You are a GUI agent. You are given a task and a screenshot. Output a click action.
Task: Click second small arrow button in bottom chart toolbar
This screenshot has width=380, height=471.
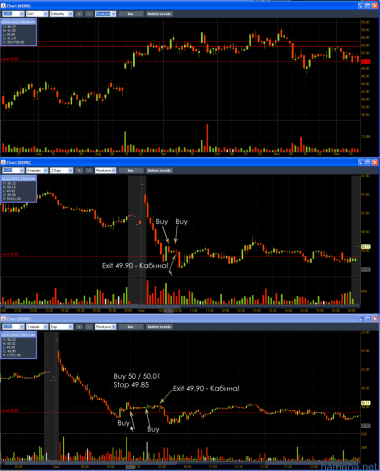coord(89,327)
